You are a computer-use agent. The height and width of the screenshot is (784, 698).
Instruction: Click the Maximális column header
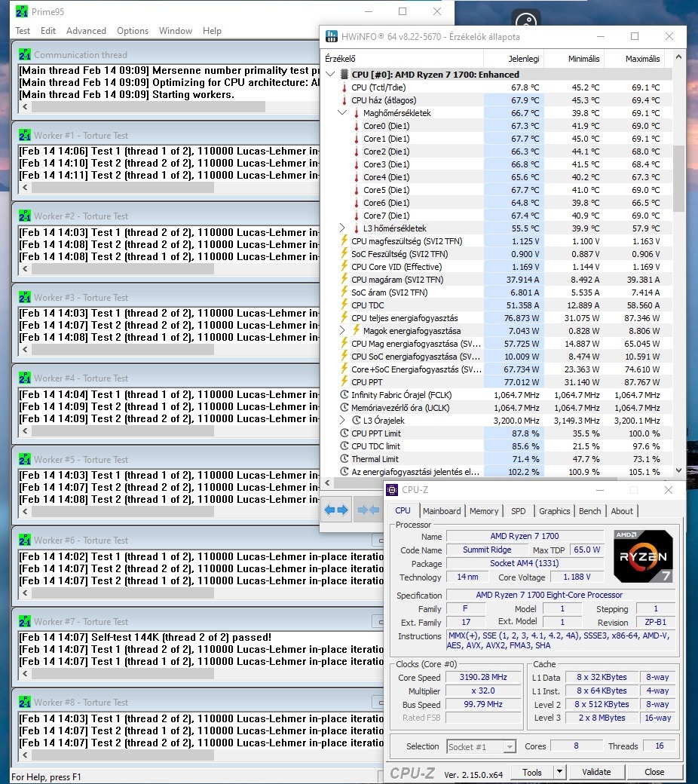(x=642, y=59)
